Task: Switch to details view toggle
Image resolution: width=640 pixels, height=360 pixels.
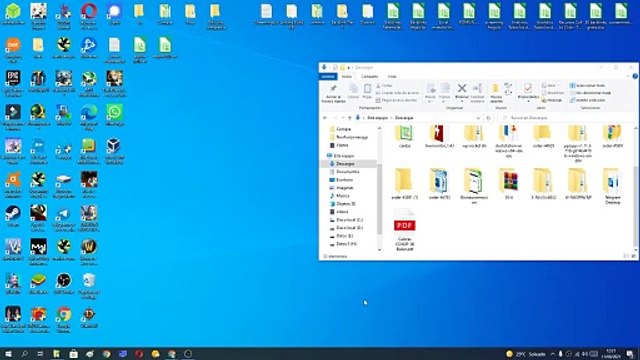Action: [626, 256]
